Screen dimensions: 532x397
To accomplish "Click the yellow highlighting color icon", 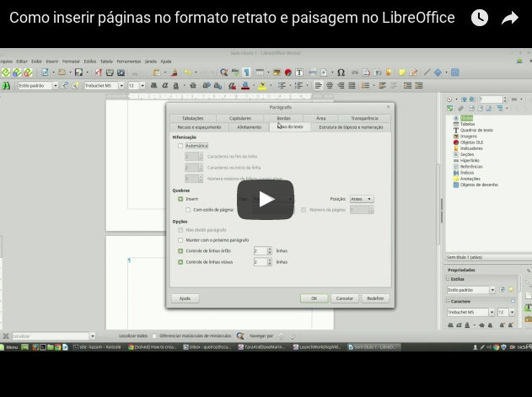I will point(262,85).
